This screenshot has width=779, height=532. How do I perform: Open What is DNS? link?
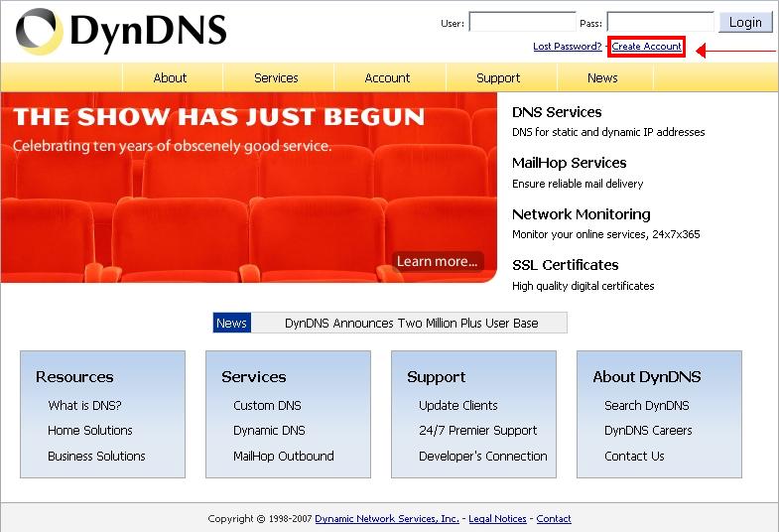click(x=84, y=405)
